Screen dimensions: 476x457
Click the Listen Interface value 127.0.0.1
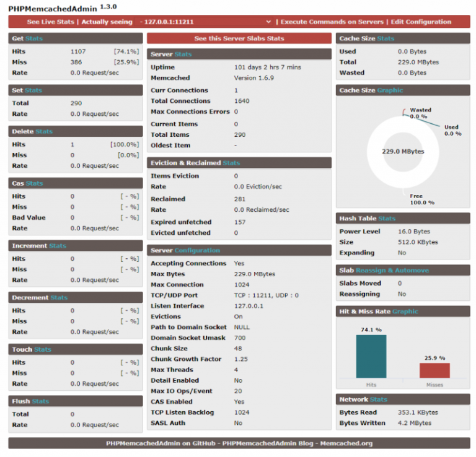[x=249, y=306]
